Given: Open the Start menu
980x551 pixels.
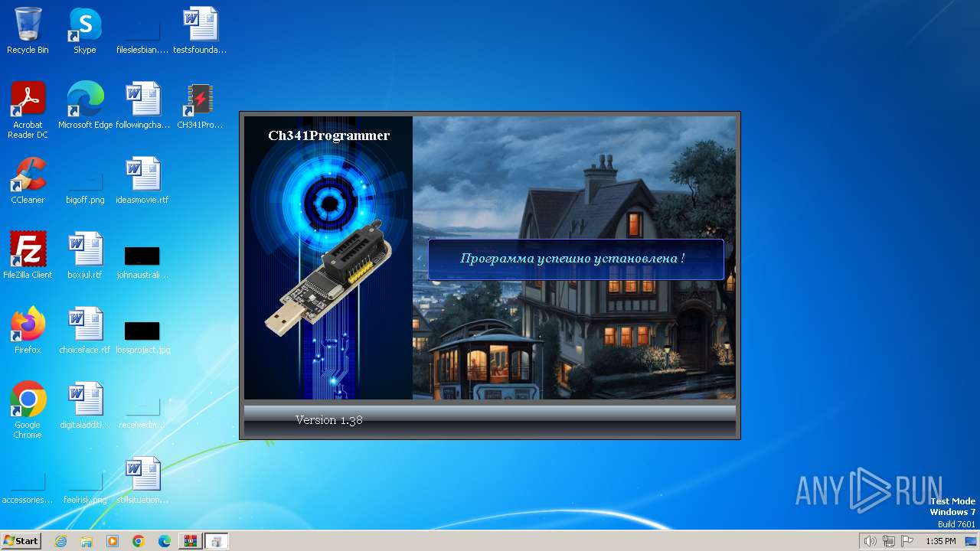Looking at the screenshot, I should coord(21,541).
